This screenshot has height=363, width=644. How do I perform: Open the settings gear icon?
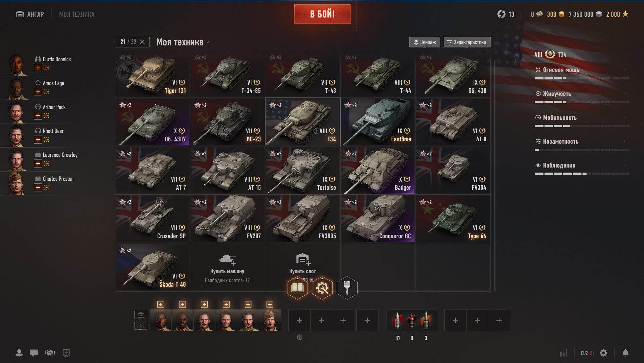(604, 353)
